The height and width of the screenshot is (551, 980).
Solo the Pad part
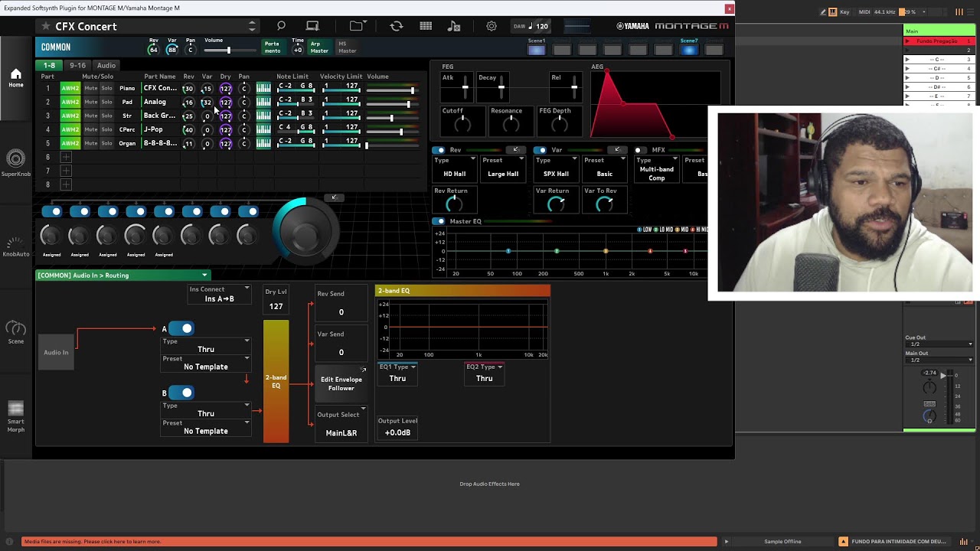point(106,102)
